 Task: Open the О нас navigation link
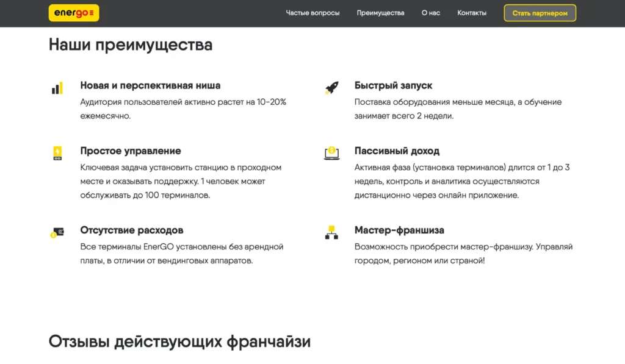tap(430, 13)
